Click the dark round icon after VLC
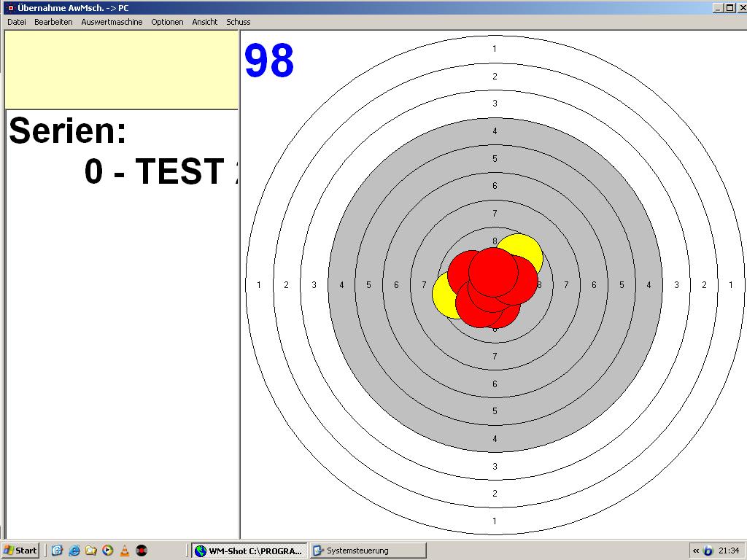The height and width of the screenshot is (560, 747). click(142, 551)
